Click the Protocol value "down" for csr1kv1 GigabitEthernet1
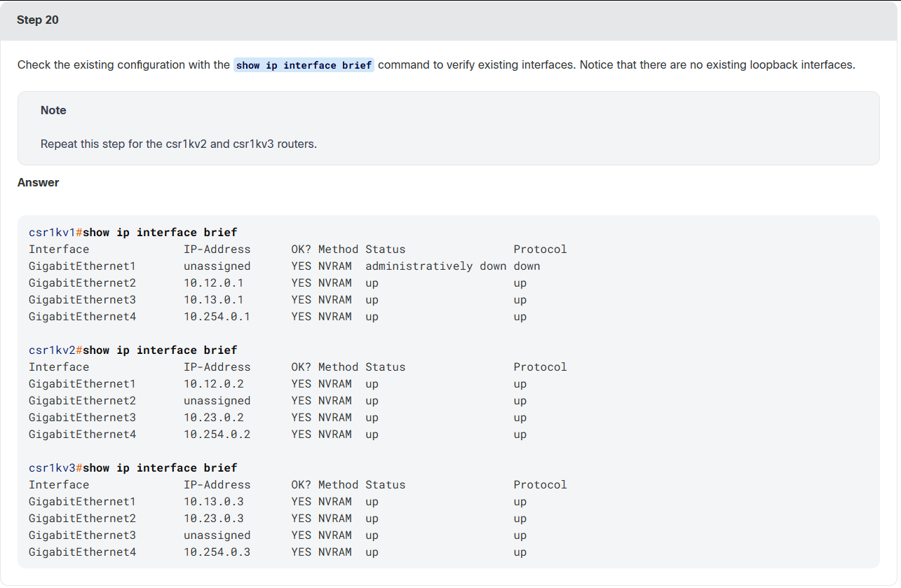The width and height of the screenshot is (901, 588). click(527, 266)
